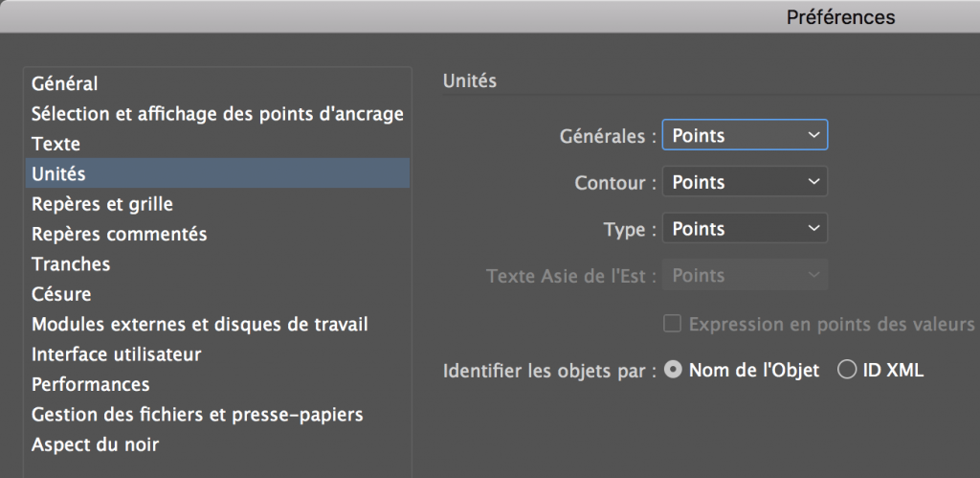Go to the Césure preferences
980x478 pixels.
(61, 294)
